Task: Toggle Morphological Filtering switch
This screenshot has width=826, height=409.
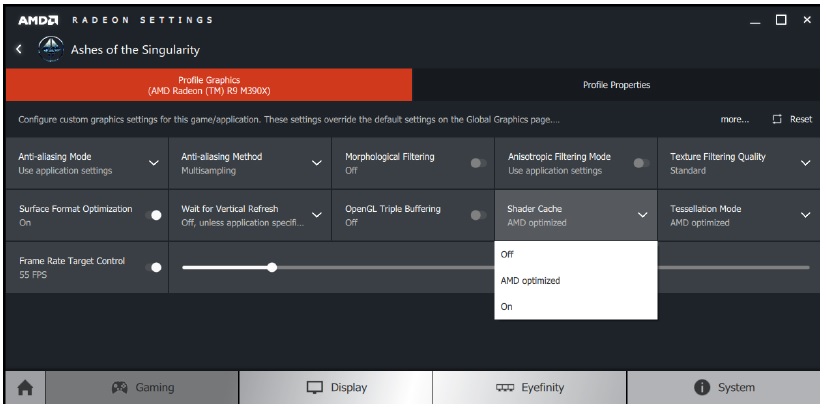Action: [478, 163]
